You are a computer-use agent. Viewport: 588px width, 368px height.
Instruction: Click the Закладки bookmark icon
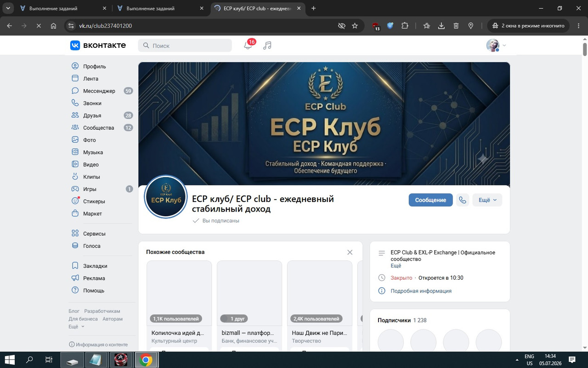[x=75, y=266]
